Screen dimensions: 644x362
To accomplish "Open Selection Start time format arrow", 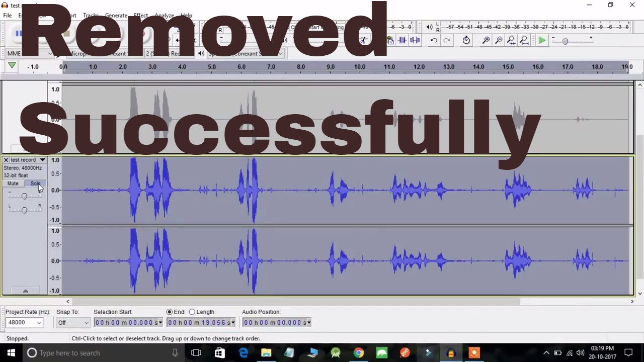I will pyautogui.click(x=160, y=323).
